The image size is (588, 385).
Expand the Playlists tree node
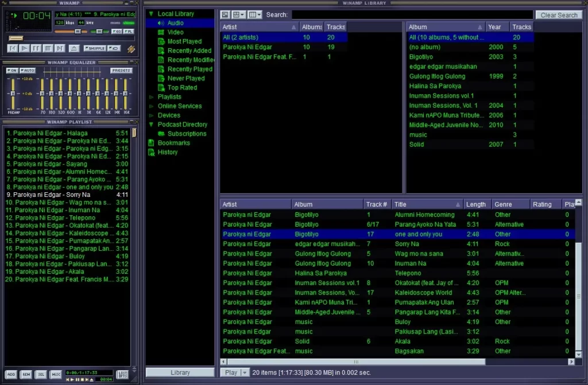pyautogui.click(x=151, y=97)
